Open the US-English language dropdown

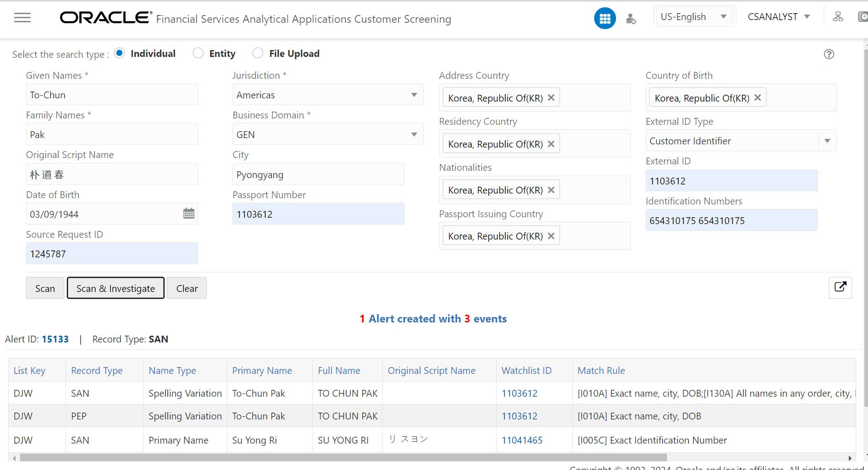point(694,17)
